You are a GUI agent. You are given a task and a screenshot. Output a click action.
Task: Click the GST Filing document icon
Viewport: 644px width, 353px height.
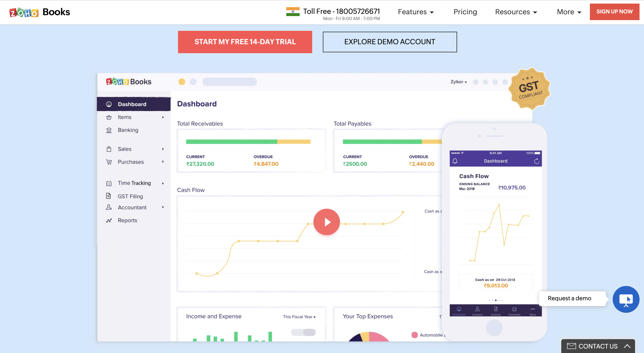coord(108,196)
